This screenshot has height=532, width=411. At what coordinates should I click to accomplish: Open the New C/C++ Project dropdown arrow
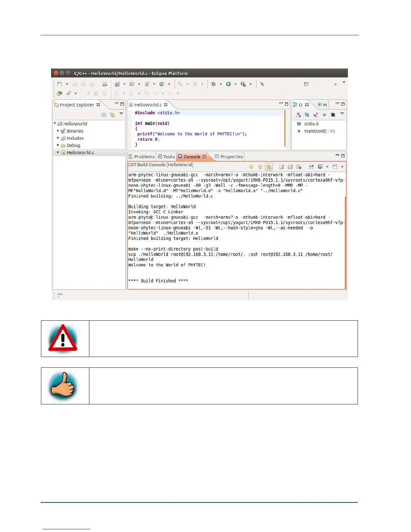(124, 84)
